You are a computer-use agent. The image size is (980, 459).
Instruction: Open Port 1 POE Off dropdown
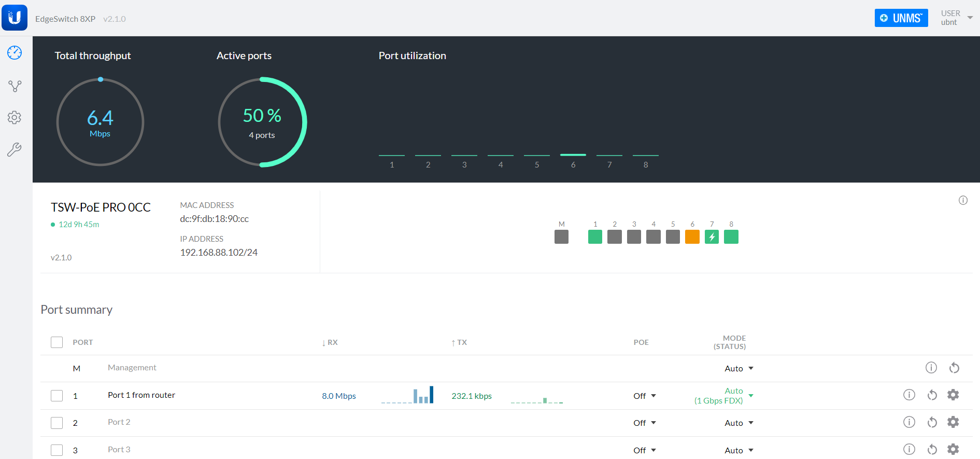(x=645, y=396)
